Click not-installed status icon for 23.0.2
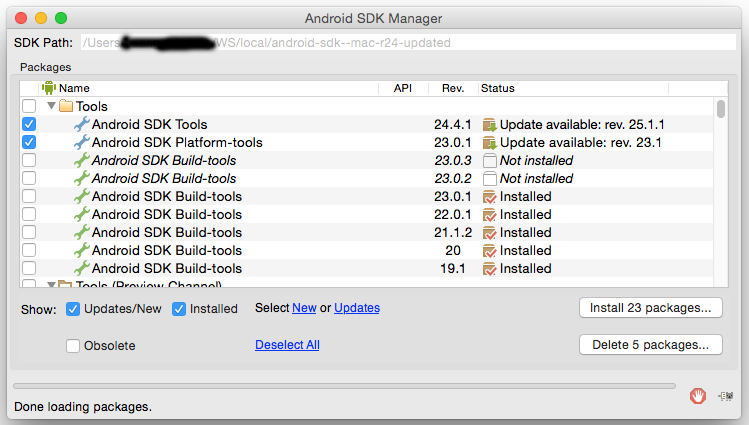749x425 pixels. (490, 179)
